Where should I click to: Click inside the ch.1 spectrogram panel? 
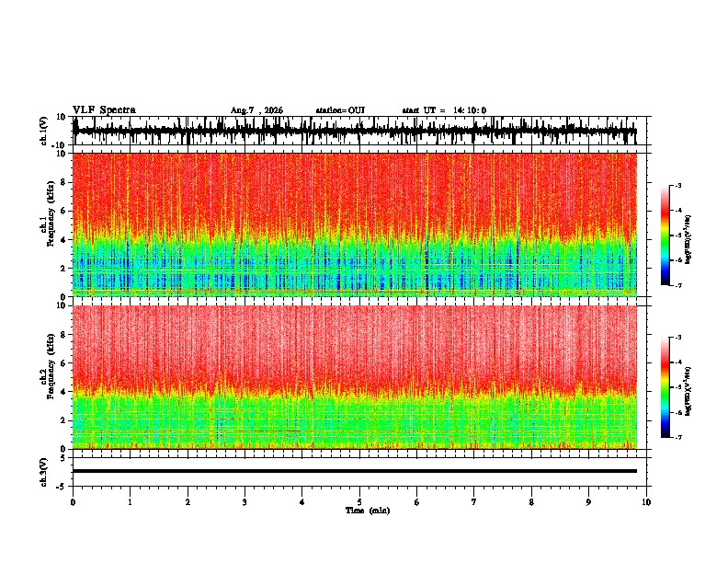pos(355,224)
